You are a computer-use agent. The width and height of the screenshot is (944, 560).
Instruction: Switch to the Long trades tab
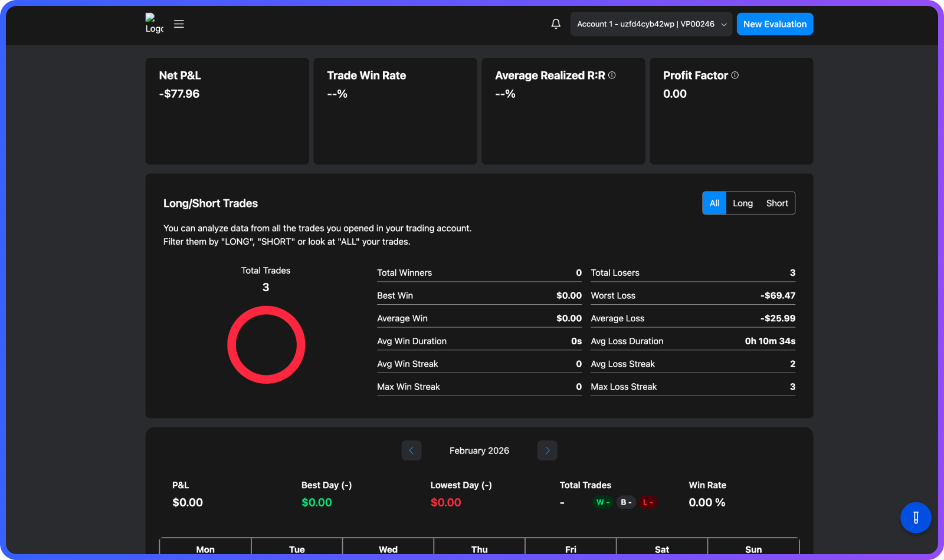click(743, 203)
